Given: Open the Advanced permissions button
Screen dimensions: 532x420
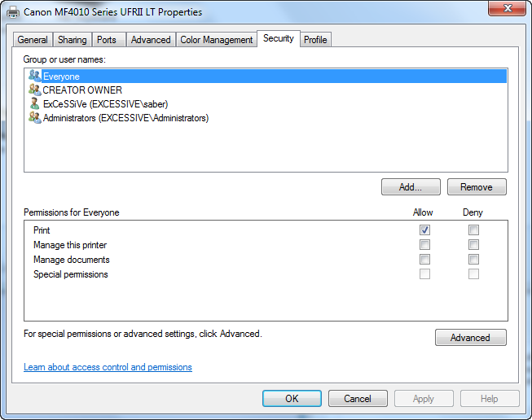Looking at the screenshot, I should (471, 337).
